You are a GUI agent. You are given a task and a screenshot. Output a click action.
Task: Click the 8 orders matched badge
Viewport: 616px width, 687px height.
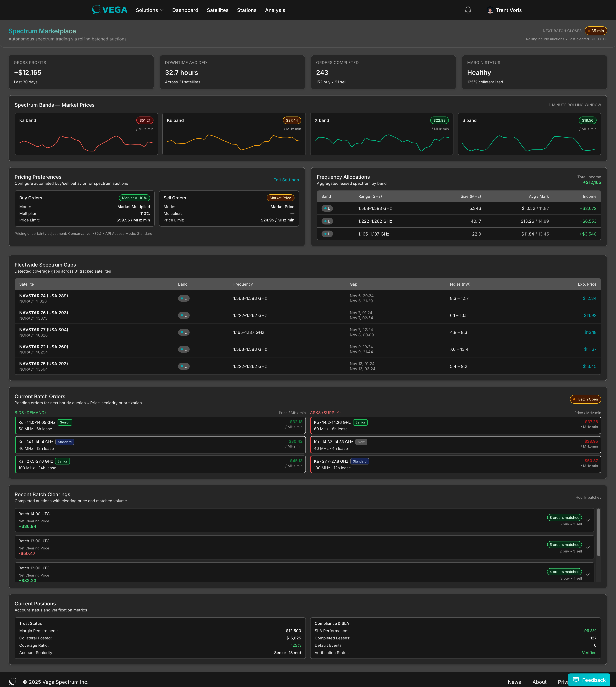(x=564, y=517)
